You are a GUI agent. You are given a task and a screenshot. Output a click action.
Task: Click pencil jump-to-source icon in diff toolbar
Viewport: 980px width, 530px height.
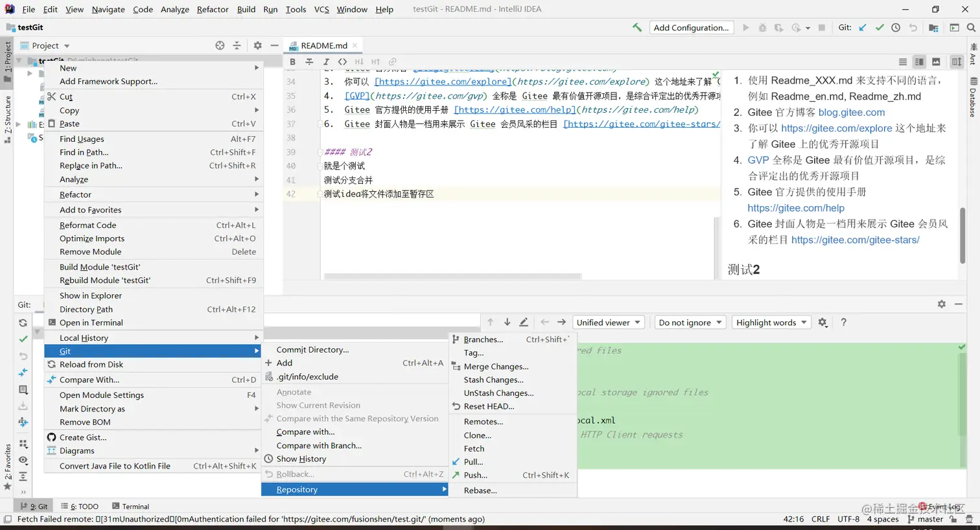coord(524,322)
